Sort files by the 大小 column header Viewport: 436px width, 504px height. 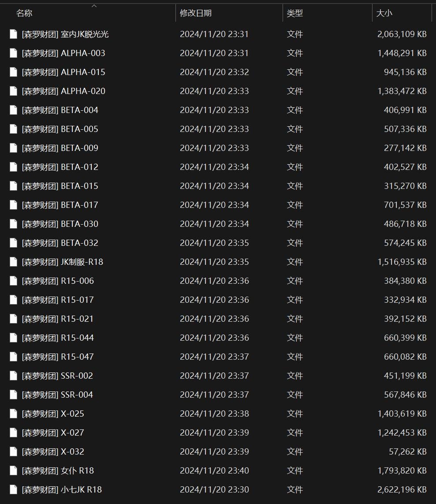pos(384,13)
